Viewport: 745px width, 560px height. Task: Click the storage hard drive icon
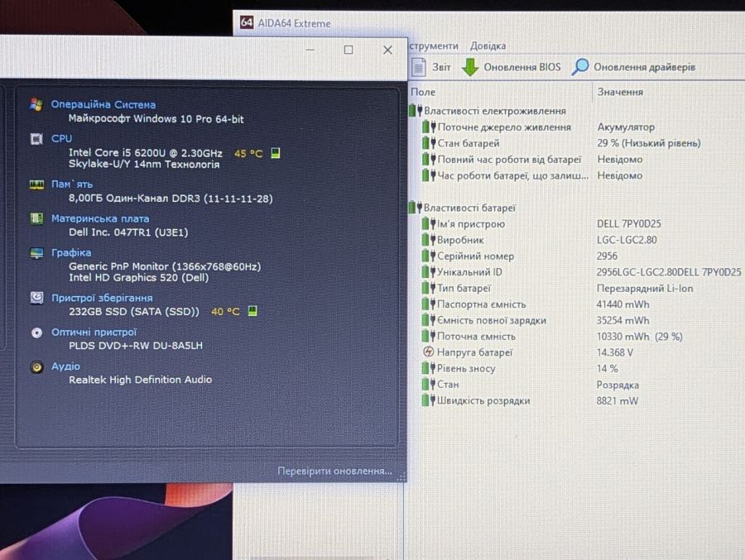(36, 298)
